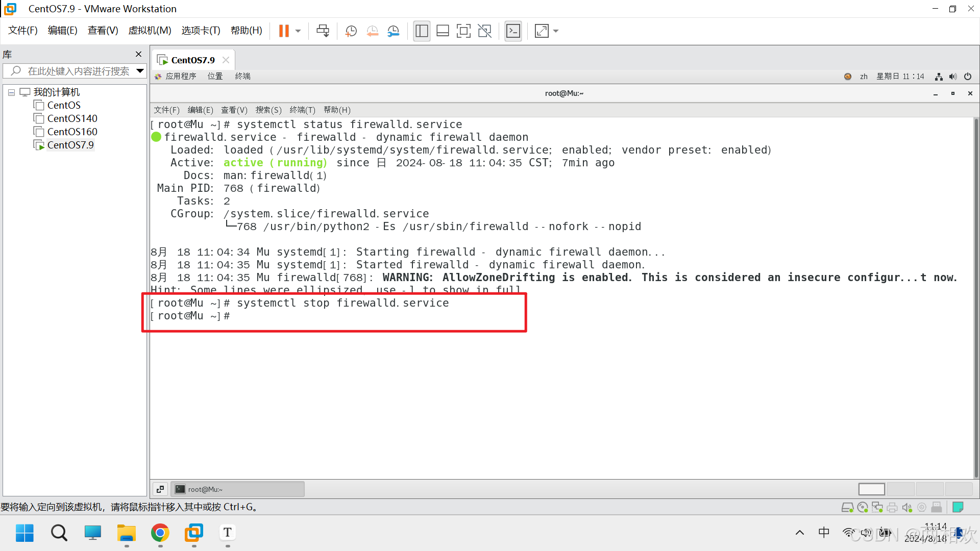Screen dimensions: 980x551
Task: Pause the running virtual machine
Action: click(284, 31)
